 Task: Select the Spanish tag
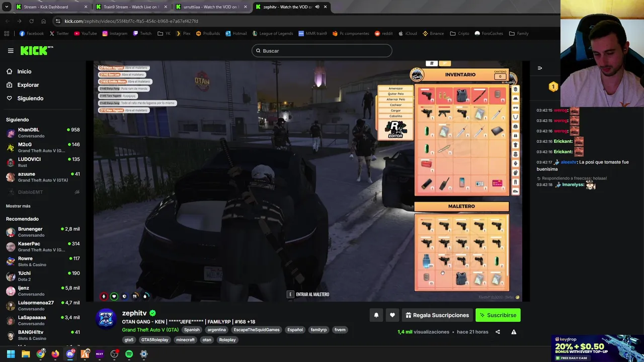pyautogui.click(x=192, y=330)
